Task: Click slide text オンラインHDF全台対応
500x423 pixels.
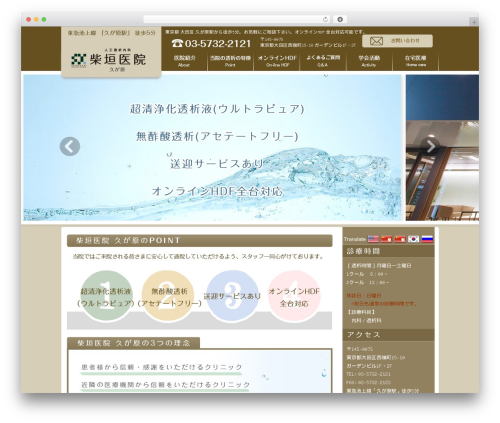Action: coord(217,191)
